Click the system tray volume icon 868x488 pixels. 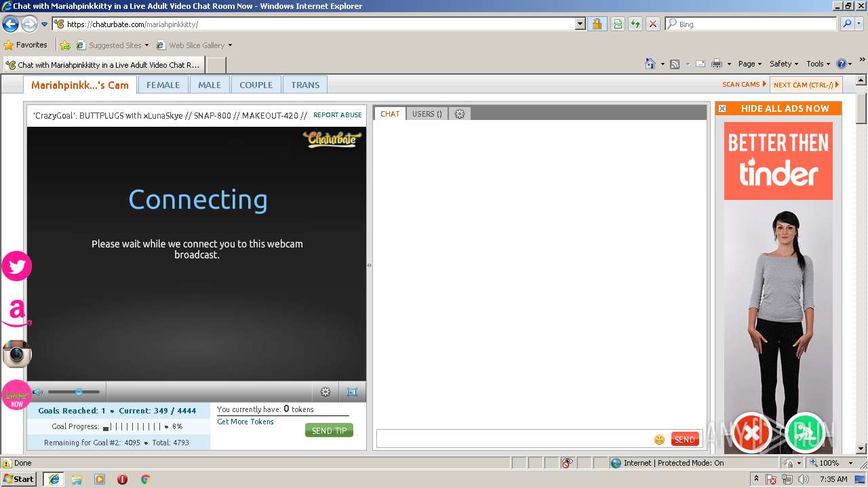click(x=803, y=479)
